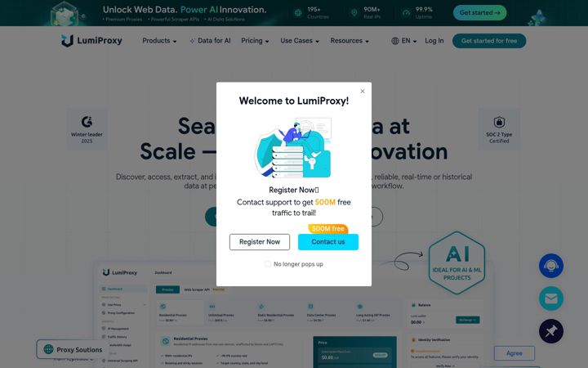Click the G2 Winter leader 2025 badge

click(x=87, y=129)
